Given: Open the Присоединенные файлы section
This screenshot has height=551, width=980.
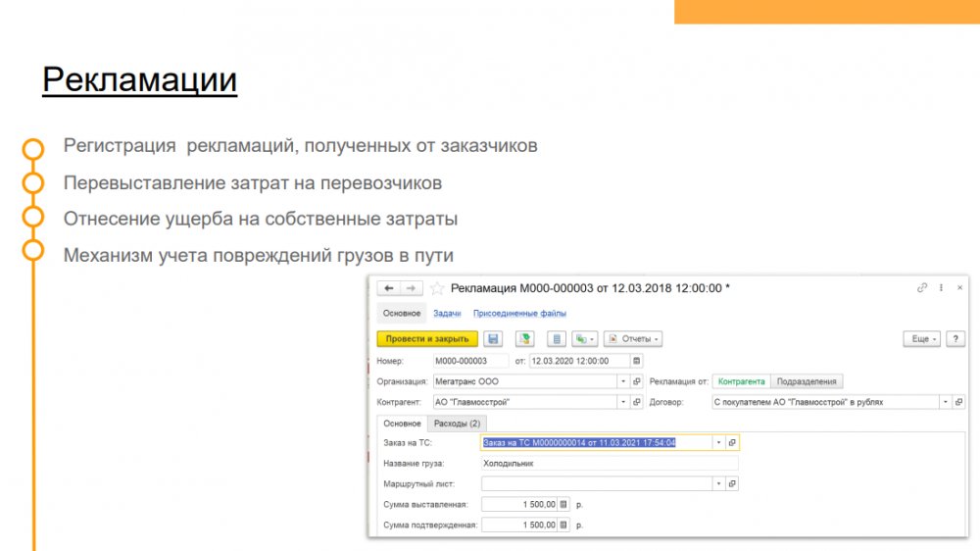Looking at the screenshot, I should coord(519,314).
